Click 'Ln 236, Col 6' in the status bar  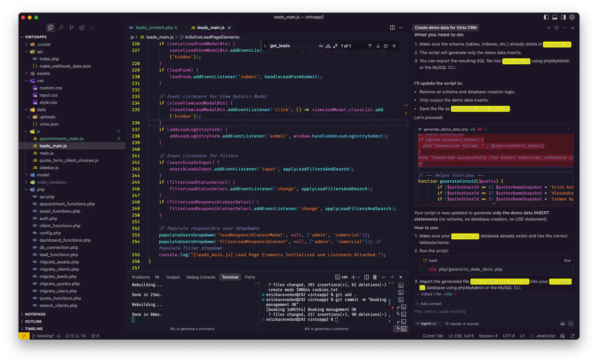click(x=461, y=336)
